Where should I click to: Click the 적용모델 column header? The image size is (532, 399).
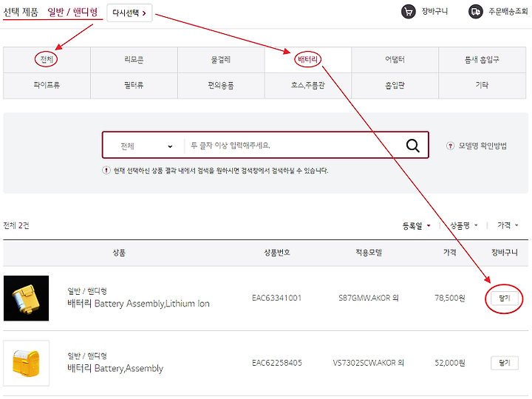click(369, 253)
